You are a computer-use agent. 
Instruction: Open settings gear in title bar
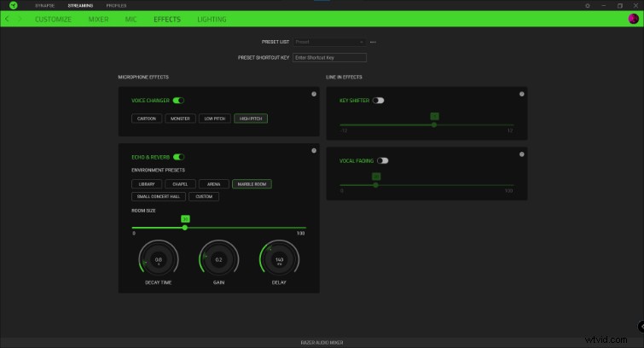588,6
